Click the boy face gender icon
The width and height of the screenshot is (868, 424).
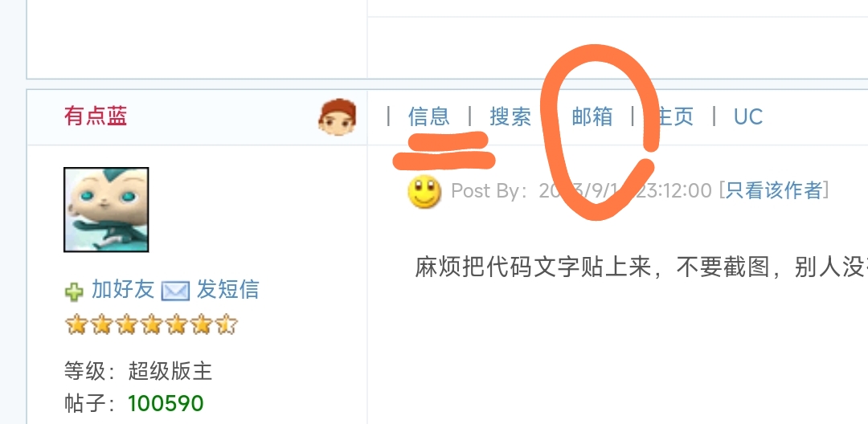click(x=337, y=117)
